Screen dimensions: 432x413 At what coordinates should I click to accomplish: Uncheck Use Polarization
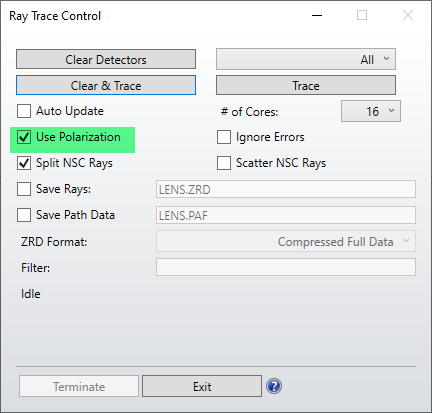pyautogui.click(x=24, y=137)
